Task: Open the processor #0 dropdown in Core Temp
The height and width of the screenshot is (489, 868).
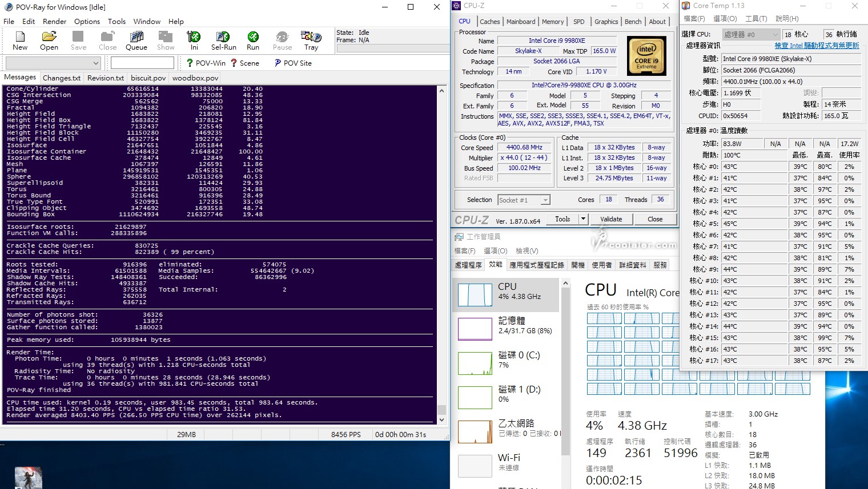Action: [750, 34]
